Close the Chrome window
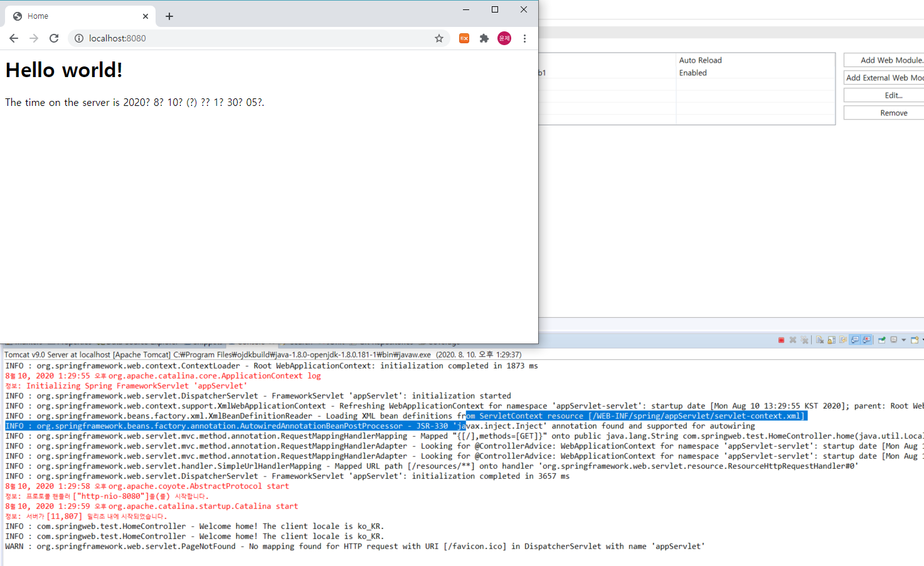This screenshot has height=566, width=924. point(524,9)
